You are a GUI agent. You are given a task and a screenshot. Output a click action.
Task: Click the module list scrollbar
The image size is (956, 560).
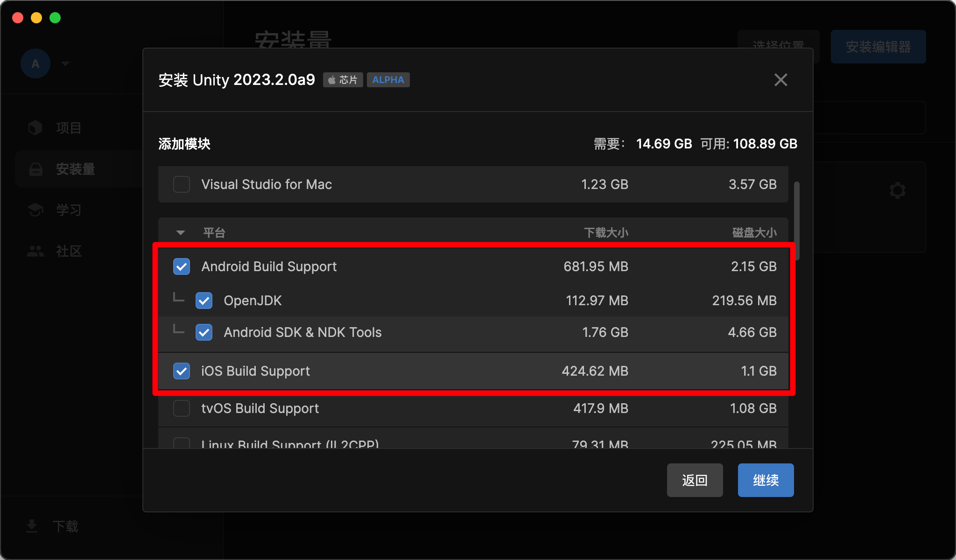[x=797, y=221]
